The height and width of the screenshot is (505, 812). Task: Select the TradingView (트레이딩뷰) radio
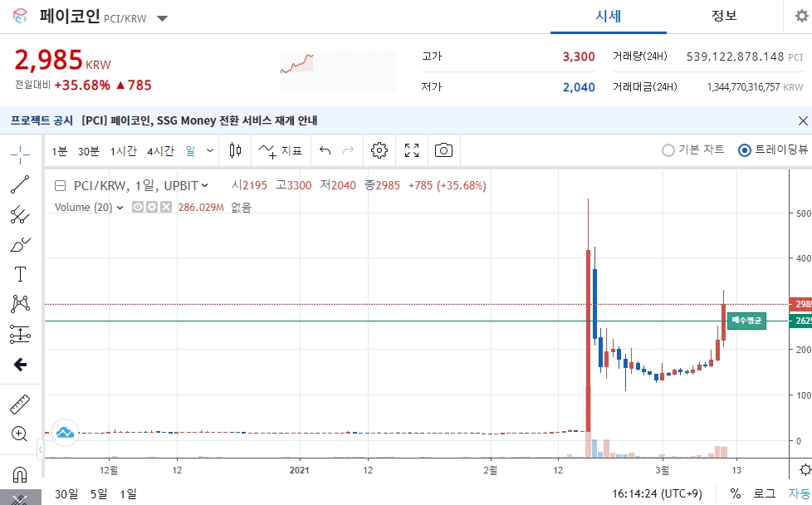coord(774,150)
